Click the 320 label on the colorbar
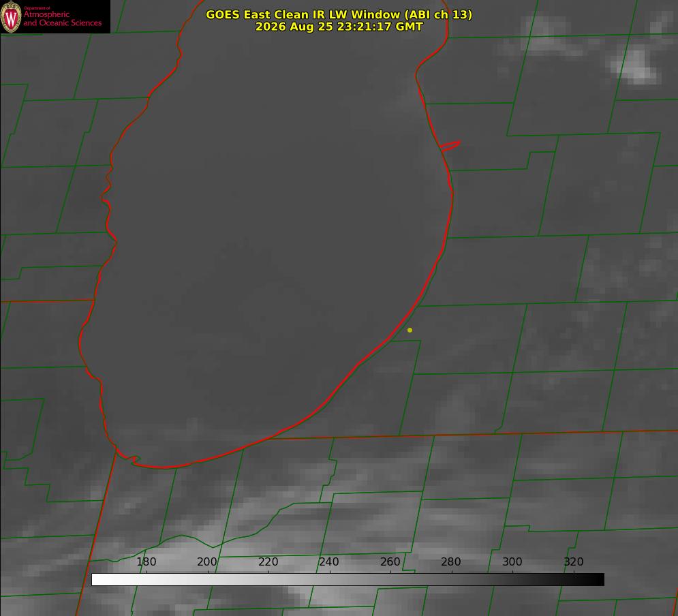This screenshot has height=616, width=678. pos(574,561)
